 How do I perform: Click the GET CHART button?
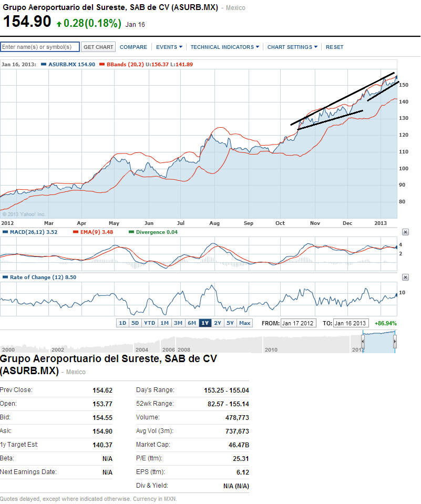(x=98, y=47)
